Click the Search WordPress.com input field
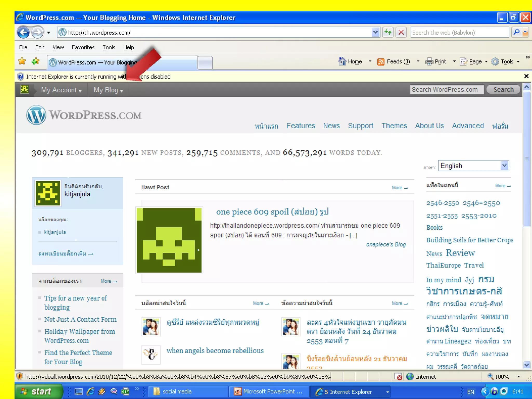The width and height of the screenshot is (532, 399). tap(446, 90)
